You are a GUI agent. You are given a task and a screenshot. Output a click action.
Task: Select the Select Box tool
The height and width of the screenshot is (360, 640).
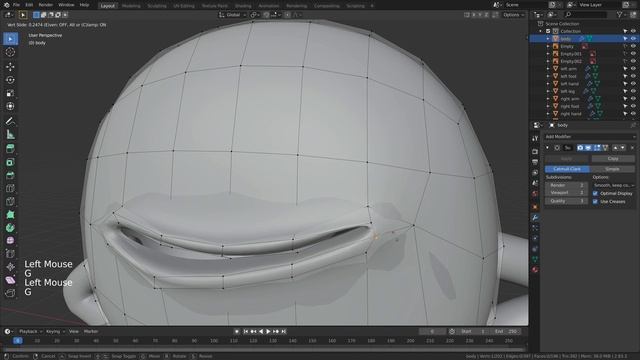point(11,39)
